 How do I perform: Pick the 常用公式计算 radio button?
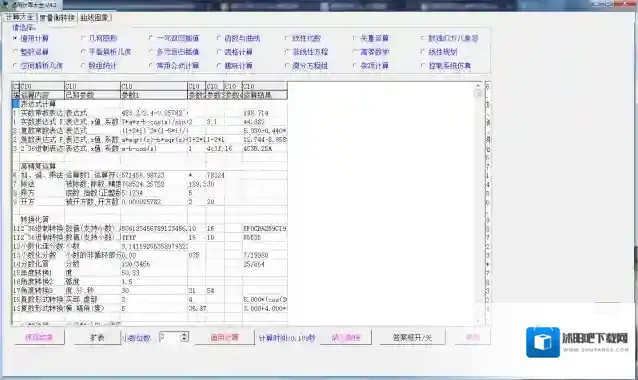[x=174, y=65]
